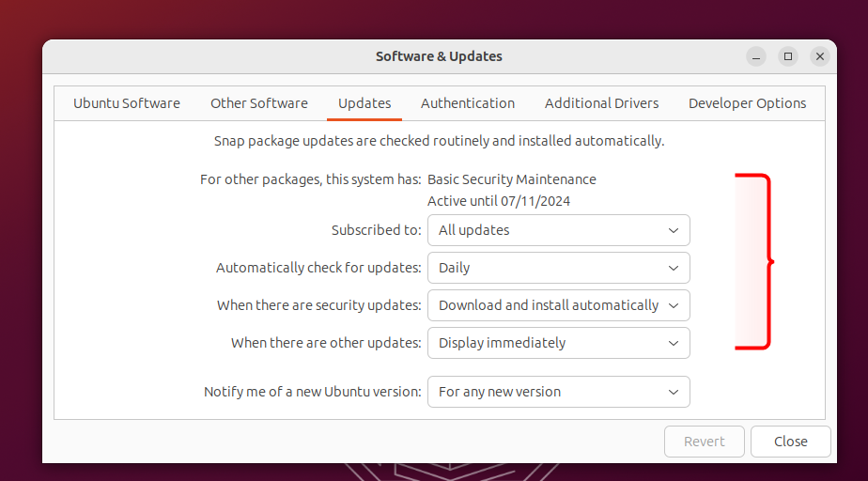Screen dimensions: 868x481
Task: Click the 'Active until 07/11/2024' text
Action: pyautogui.click(x=499, y=201)
